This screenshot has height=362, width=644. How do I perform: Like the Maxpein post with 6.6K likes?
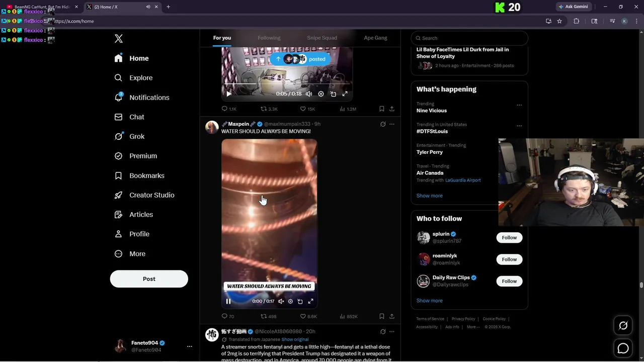[308, 316]
